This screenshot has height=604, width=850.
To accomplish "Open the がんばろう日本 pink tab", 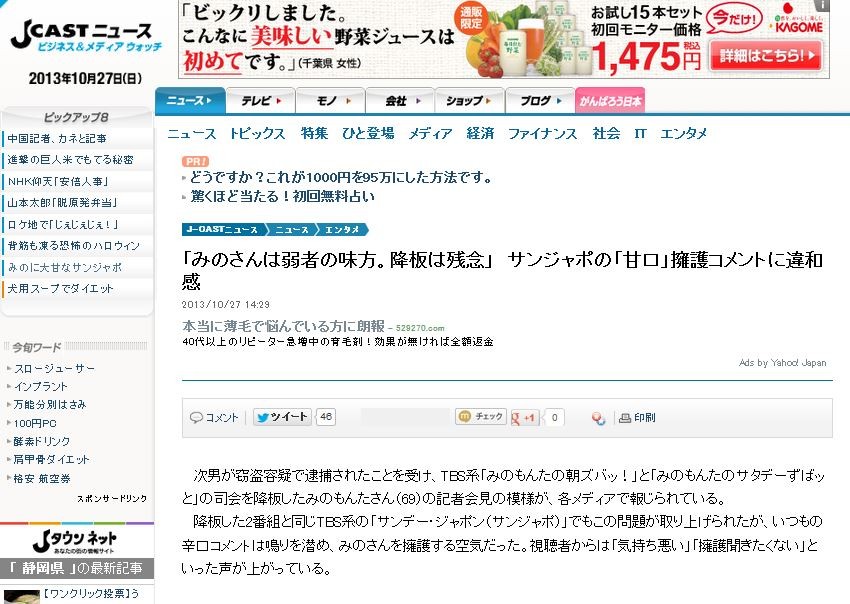I will click(x=610, y=101).
